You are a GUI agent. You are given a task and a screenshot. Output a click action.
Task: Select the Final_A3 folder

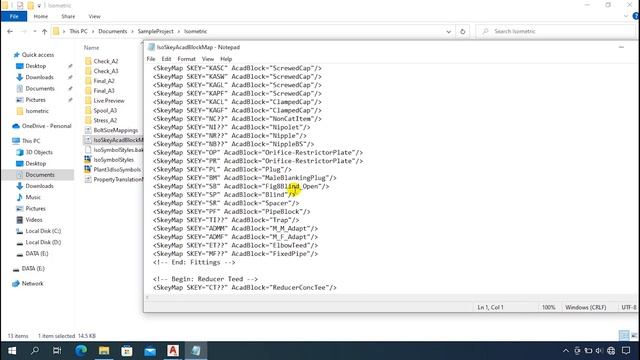pos(104,91)
